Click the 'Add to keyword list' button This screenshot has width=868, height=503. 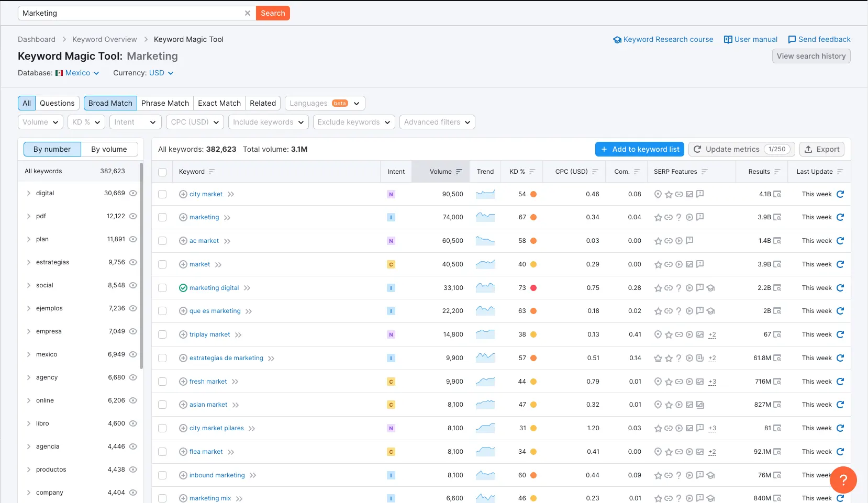tap(639, 149)
